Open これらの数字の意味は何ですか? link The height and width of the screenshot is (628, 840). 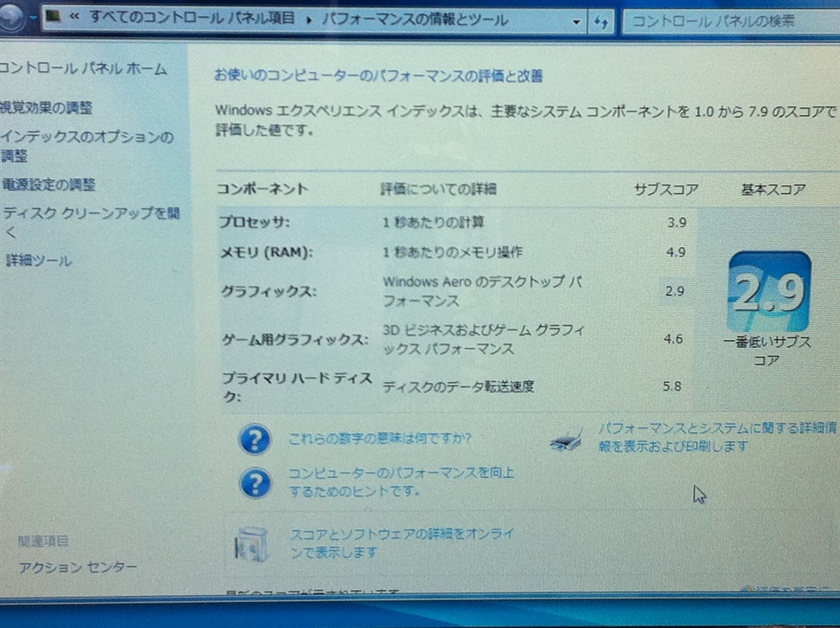[380, 438]
